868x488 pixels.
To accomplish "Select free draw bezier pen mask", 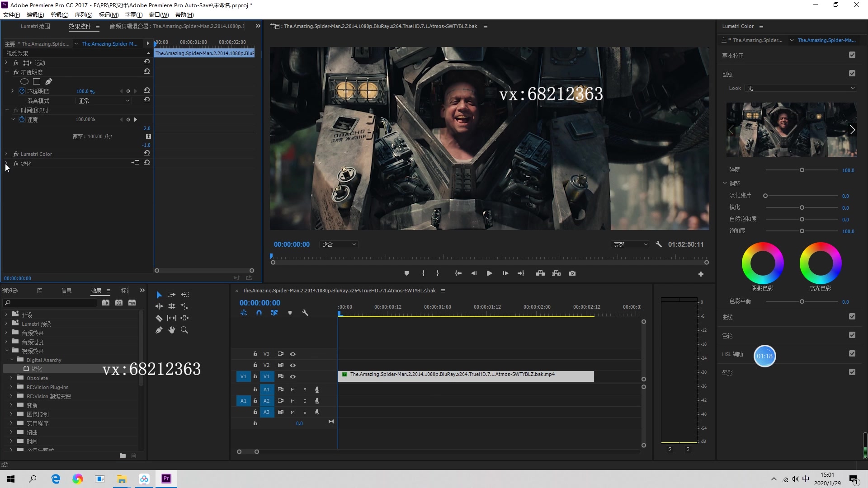I will pyautogui.click(x=49, y=82).
